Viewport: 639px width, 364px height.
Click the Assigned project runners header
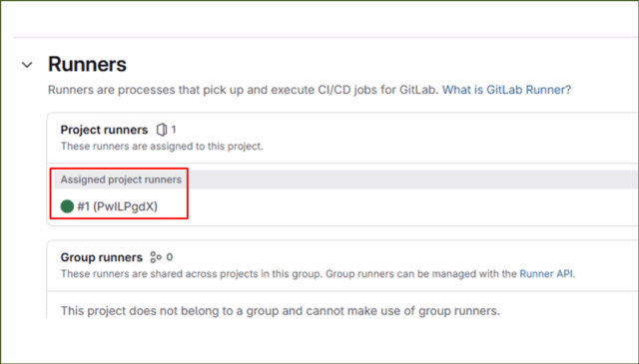[x=121, y=180]
